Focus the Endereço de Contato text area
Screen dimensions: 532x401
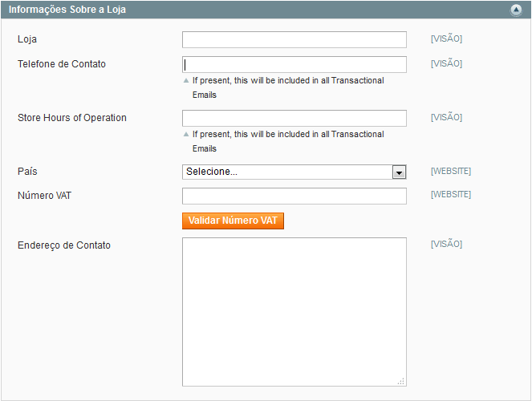tap(294, 312)
